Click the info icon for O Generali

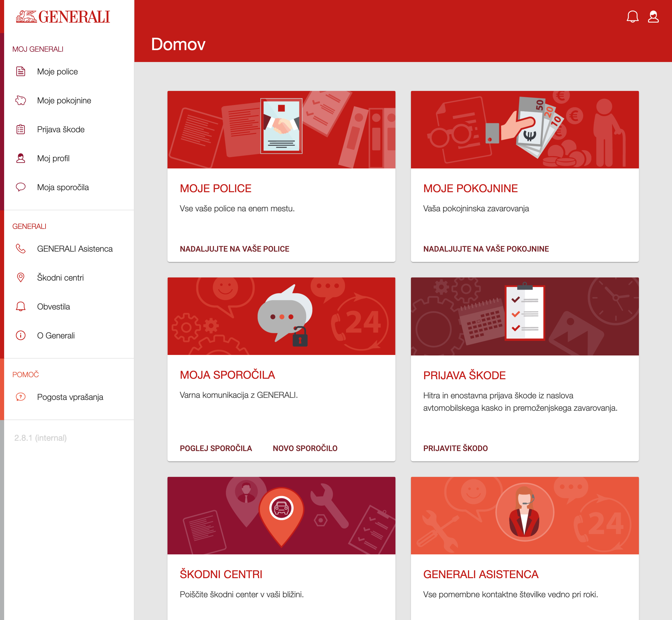(21, 336)
